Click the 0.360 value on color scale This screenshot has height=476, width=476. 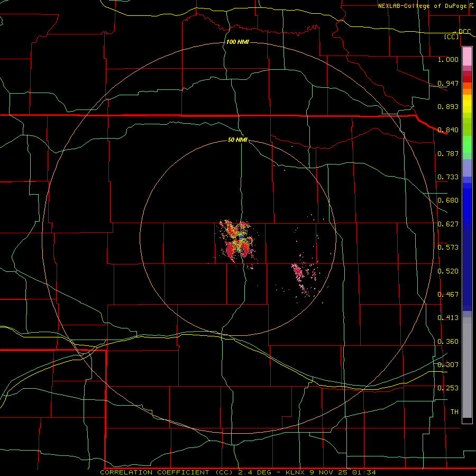(448, 341)
